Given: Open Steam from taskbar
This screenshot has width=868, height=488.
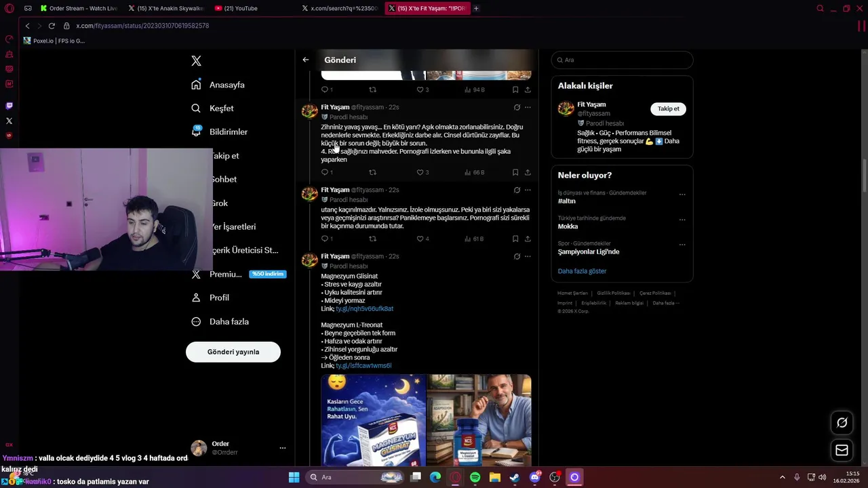Looking at the screenshot, I should [515, 477].
